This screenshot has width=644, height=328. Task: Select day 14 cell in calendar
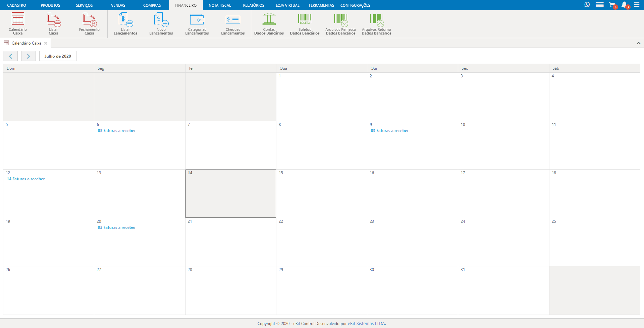(231, 194)
